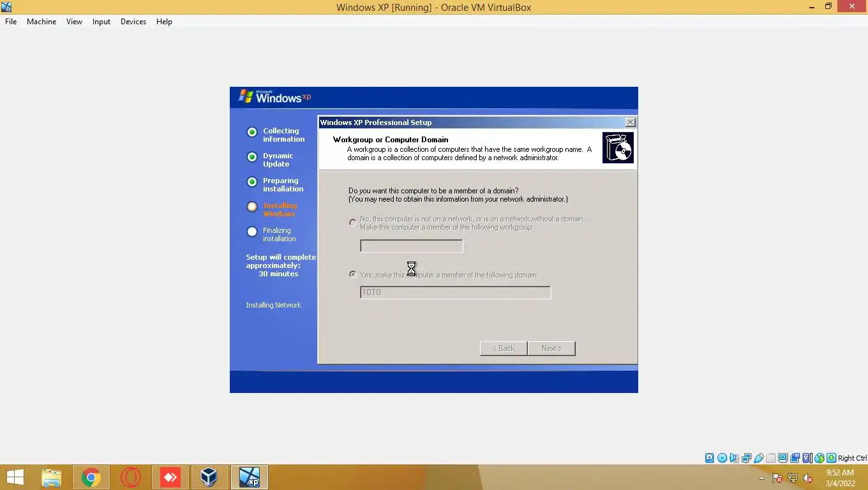Click the setup CD box icon in dialog header
The width and height of the screenshot is (868, 490).
618,148
